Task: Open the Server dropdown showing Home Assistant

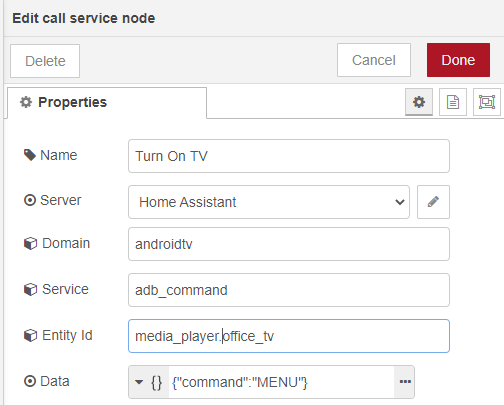Action: pyautogui.click(x=269, y=202)
